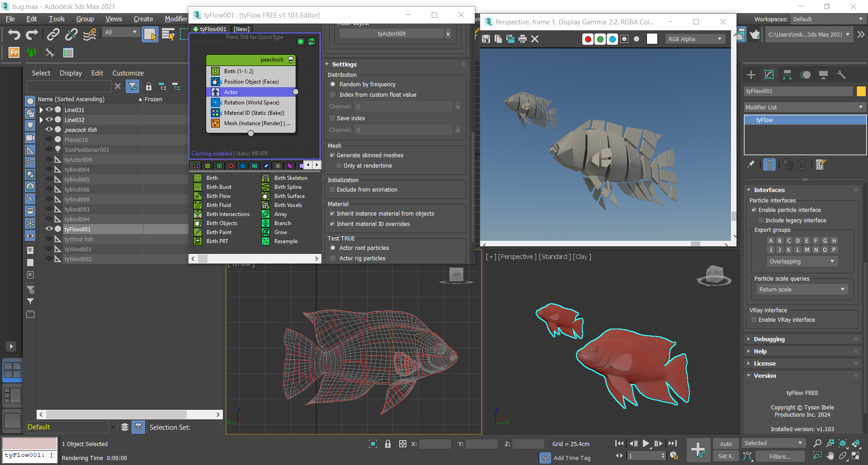Activate the Select Object tool
868x465 pixels.
(x=150, y=34)
